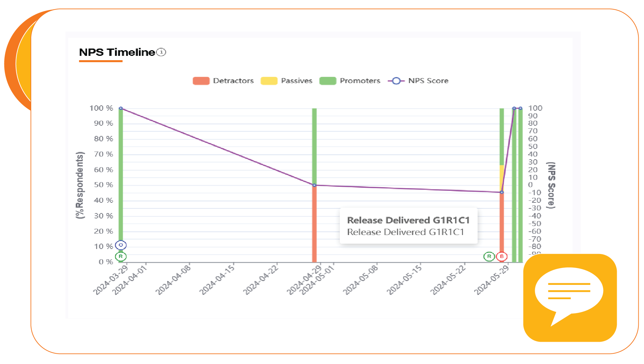Click the red Detractors legend swatch
Viewport: 644px width, 364px height.
click(201, 81)
